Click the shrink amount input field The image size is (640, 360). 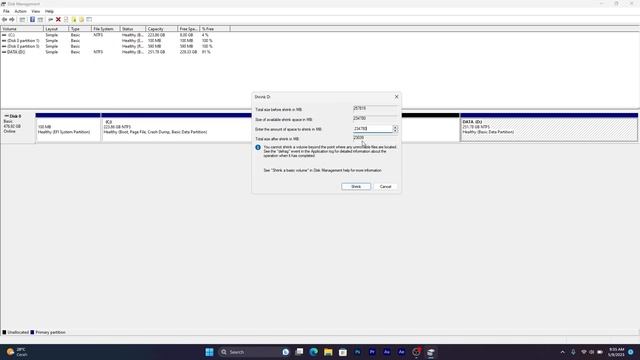(x=372, y=129)
